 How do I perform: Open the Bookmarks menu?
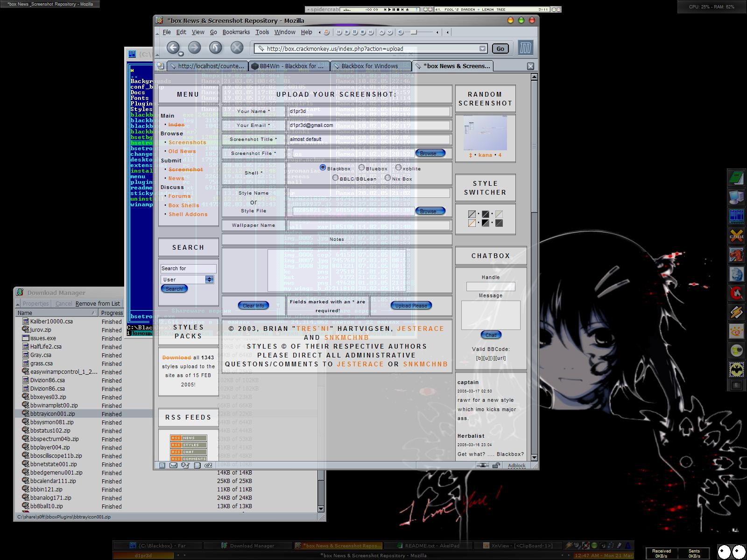pyautogui.click(x=236, y=32)
